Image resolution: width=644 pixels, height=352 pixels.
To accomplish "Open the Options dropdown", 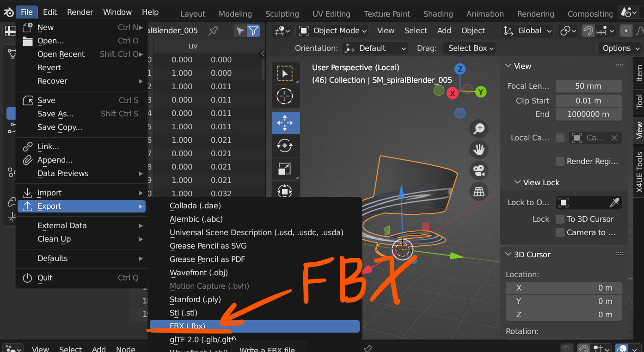I will (621, 48).
